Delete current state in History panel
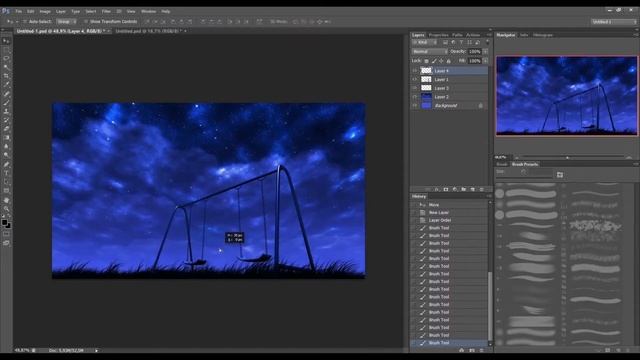The height and width of the screenshot is (360, 640). tap(482, 350)
